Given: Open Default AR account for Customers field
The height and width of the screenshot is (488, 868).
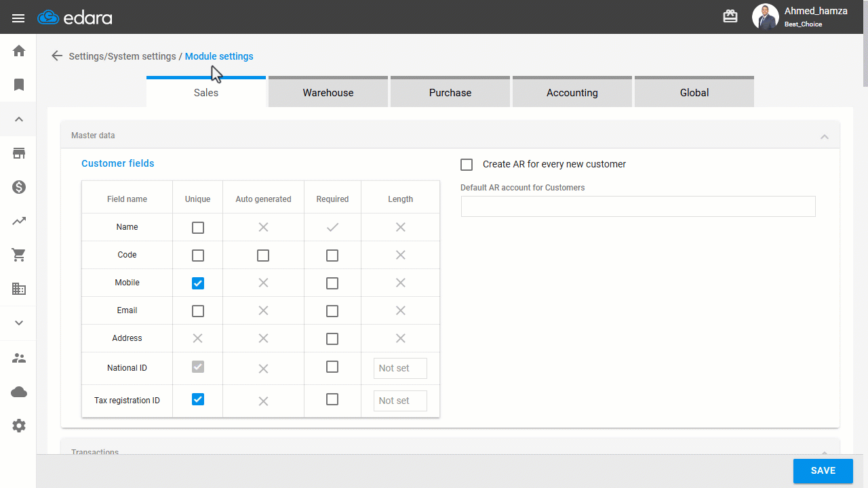Looking at the screenshot, I should [x=638, y=207].
